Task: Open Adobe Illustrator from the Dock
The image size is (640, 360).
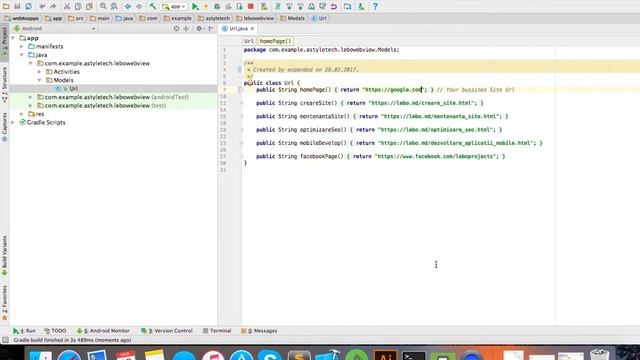Action: pos(385,355)
